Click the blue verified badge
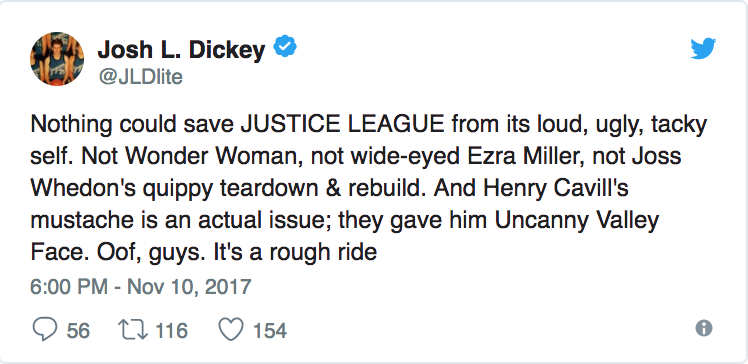Viewport: 748px width, 364px height. pyautogui.click(x=285, y=46)
